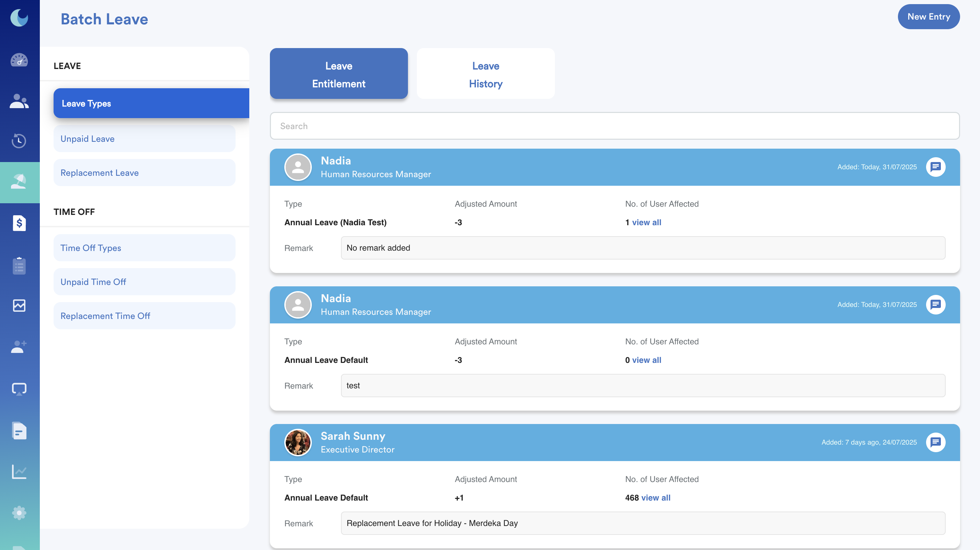Click the New Entry button
Viewport: 980px width, 550px height.
(928, 17)
